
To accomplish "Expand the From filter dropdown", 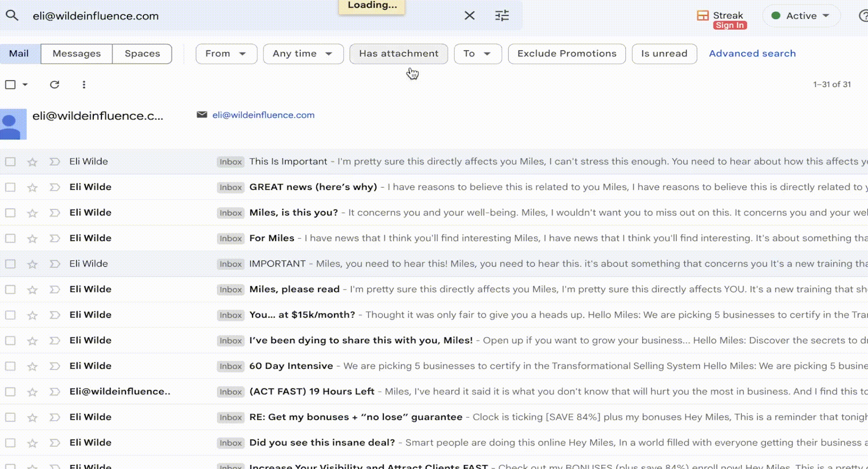I will pos(226,54).
